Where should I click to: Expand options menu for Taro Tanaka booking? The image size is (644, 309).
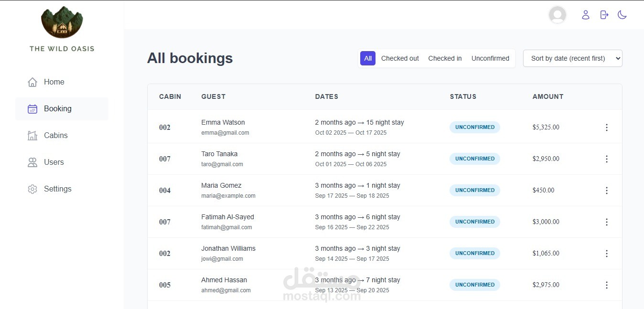607,159
